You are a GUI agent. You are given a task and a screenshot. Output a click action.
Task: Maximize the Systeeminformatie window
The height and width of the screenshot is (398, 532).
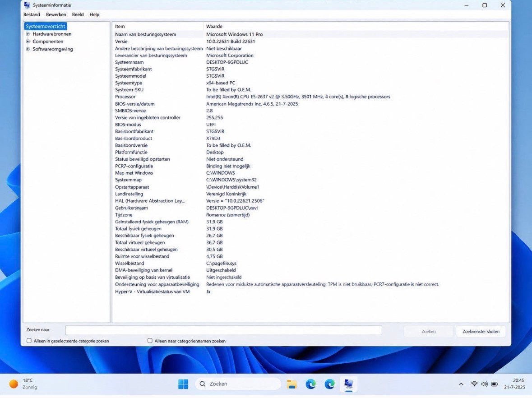coord(485,5)
